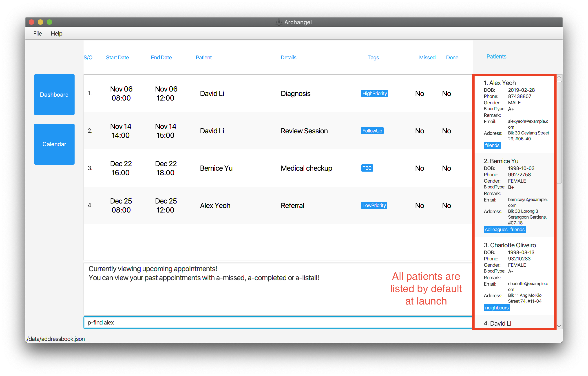Click the friends tag on Alex Yeoh's card
This screenshot has width=588, height=376.
[492, 145]
